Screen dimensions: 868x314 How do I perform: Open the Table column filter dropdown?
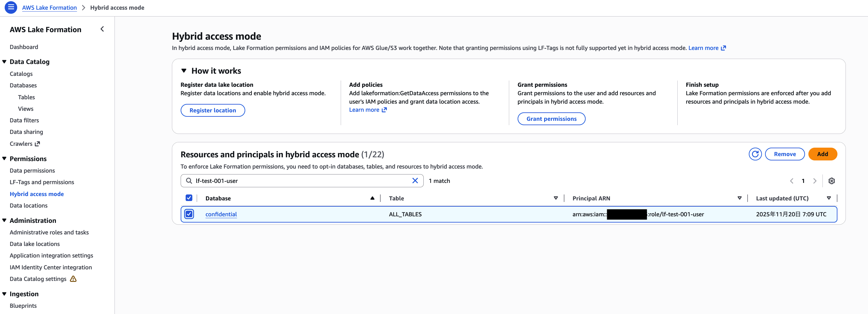coord(555,198)
